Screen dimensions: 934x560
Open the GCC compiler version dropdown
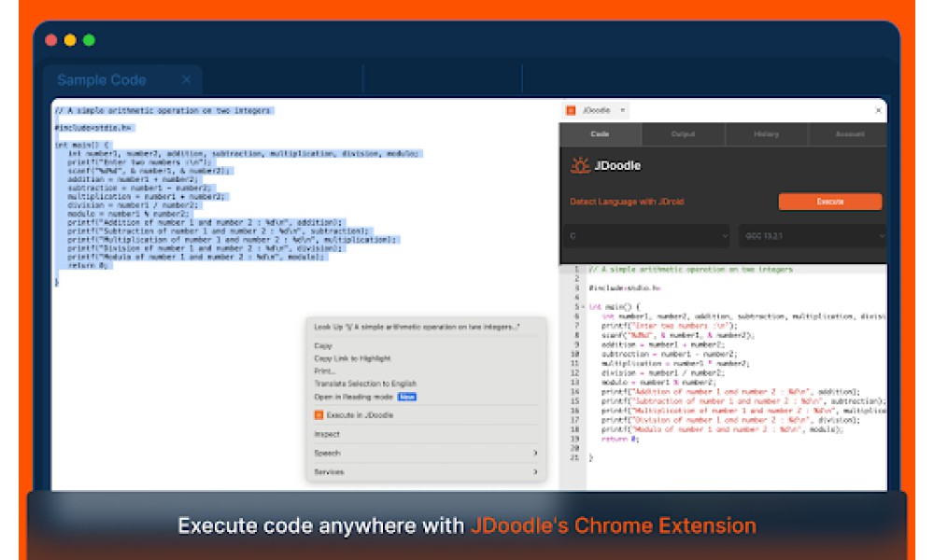tap(814, 236)
